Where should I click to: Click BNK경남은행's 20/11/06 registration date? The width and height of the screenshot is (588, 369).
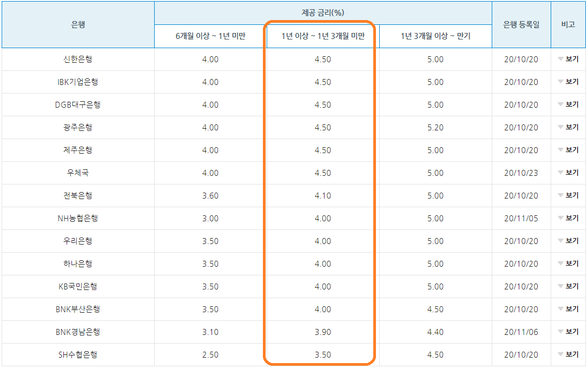point(521,332)
